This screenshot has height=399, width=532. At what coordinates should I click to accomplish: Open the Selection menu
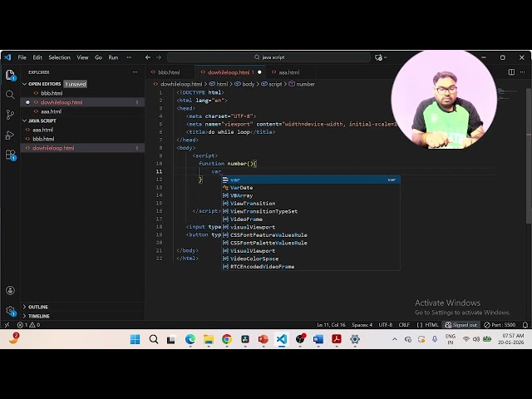(x=59, y=57)
